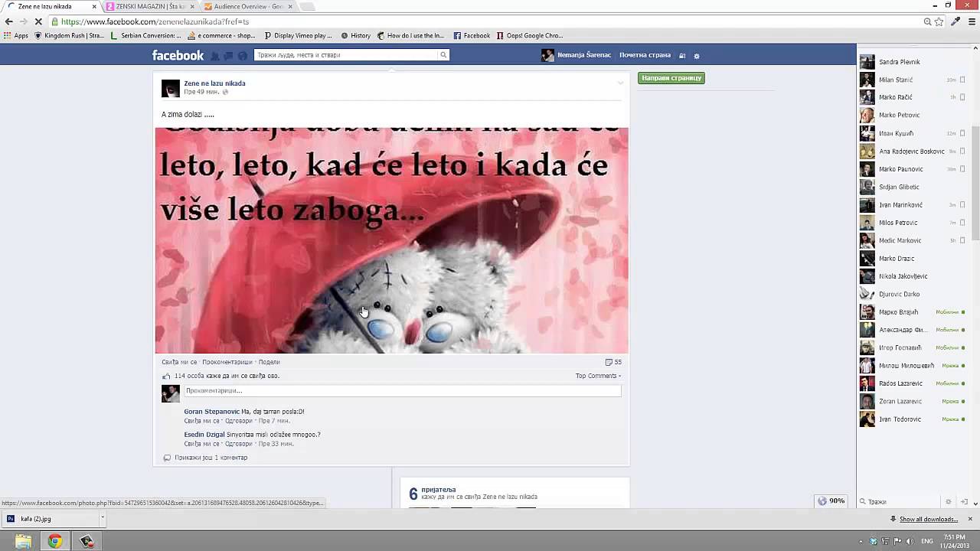
Task: Click Направи страницу green button
Action: (671, 78)
